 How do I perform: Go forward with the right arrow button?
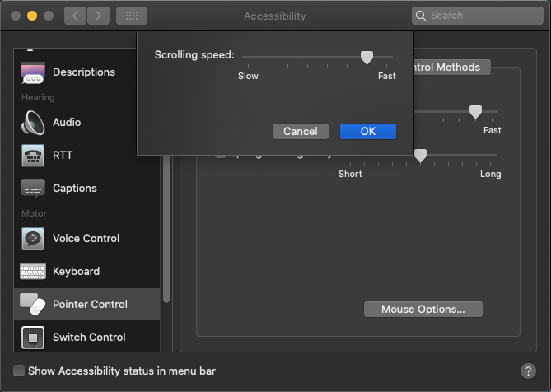98,16
